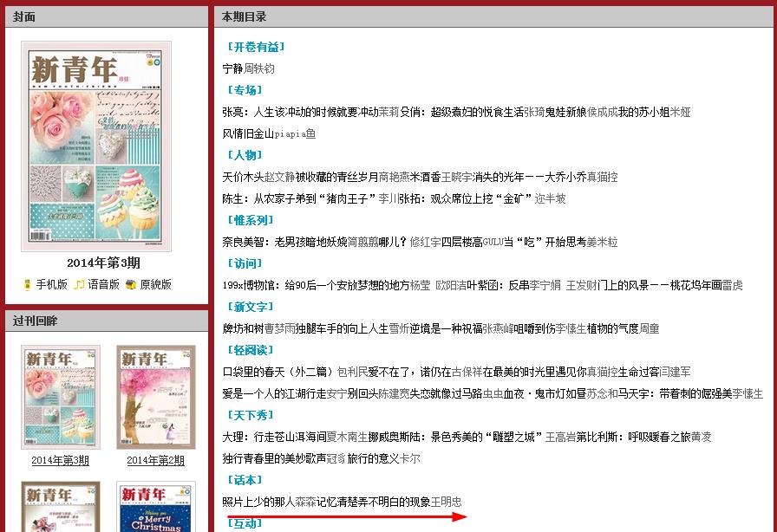777x532 pixels.
Task: Open the [开卷有益] section heading
Action: click(x=256, y=47)
